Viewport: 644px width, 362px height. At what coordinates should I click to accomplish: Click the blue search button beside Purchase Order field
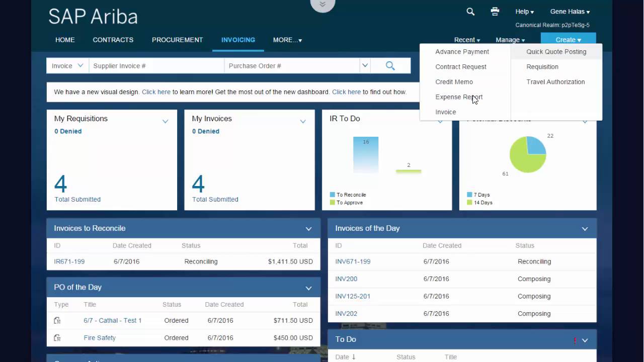(390, 66)
